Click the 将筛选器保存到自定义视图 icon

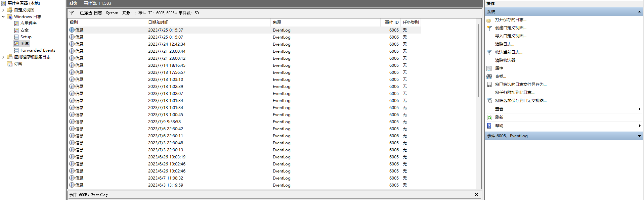[x=489, y=101]
